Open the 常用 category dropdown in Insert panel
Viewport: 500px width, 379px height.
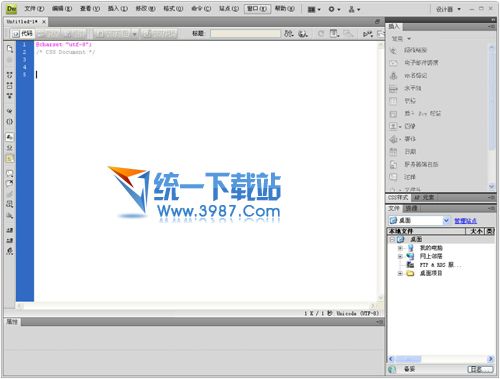pos(401,39)
